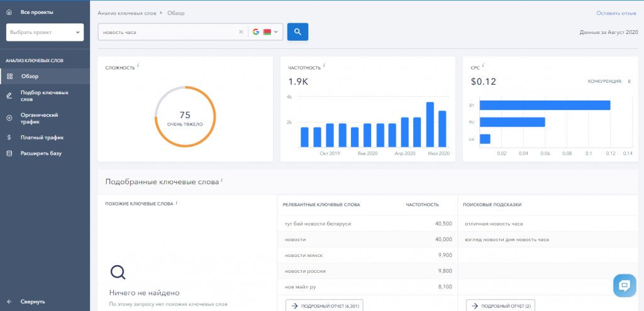Viewport: 644px width, 311px height.
Task: Open the Выбрать проект dropdown
Action: (x=45, y=32)
